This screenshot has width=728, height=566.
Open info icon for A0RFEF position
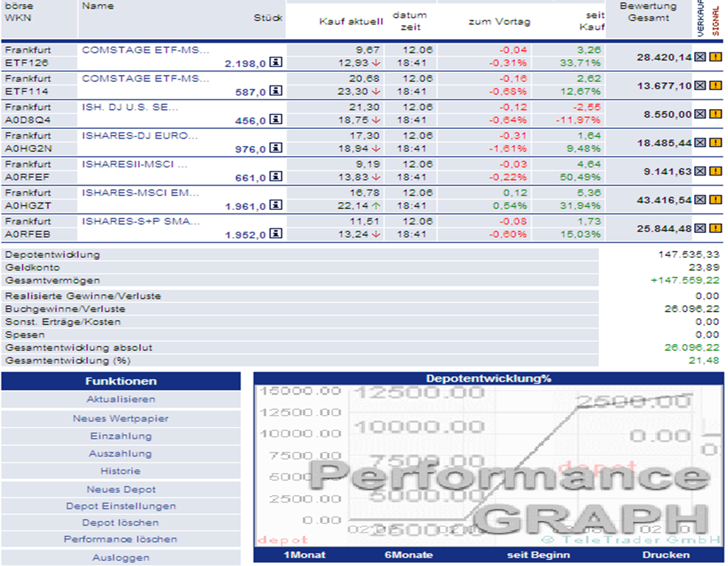pos(276,176)
